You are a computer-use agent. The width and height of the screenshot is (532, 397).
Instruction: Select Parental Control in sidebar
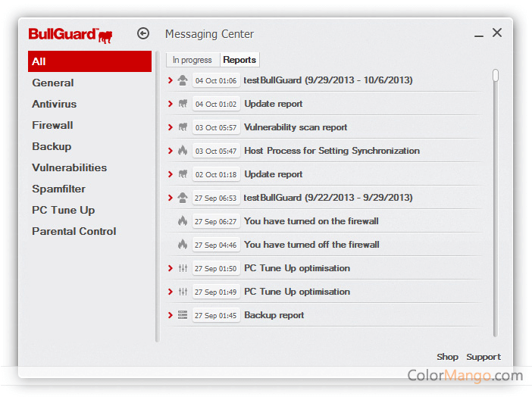pyautogui.click(x=74, y=231)
